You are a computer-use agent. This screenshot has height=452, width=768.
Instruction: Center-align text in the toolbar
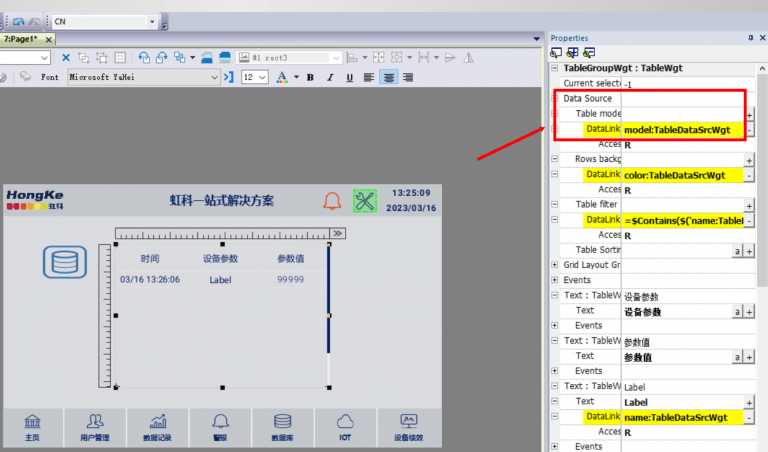pos(389,77)
